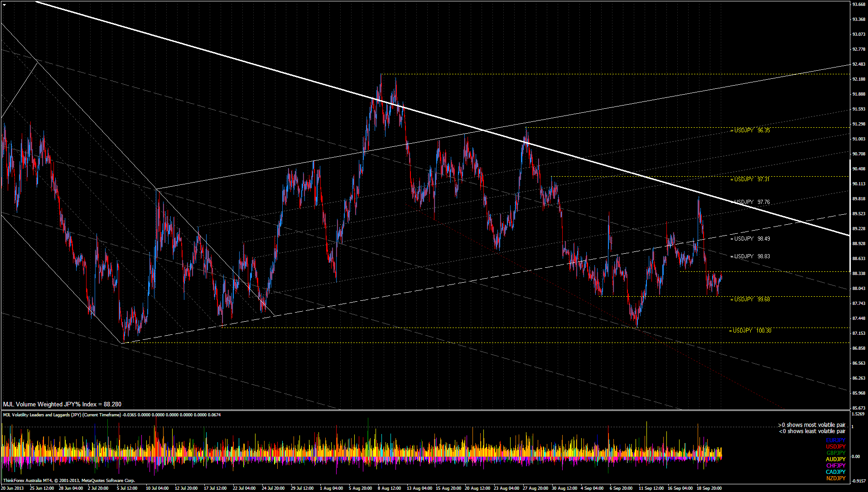
Task: Select the 89.523 price on the scale
Action: (859, 214)
